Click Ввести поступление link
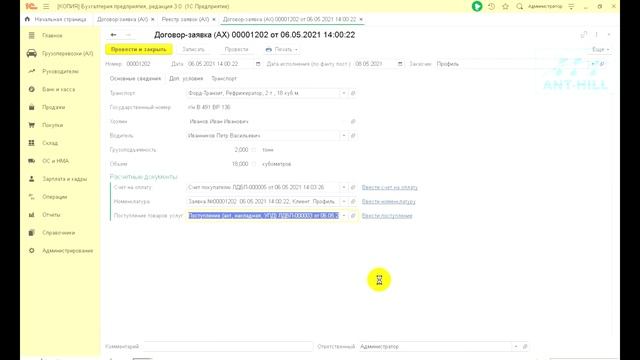Screen dimensions: 640x360 pyautogui.click(x=387, y=216)
